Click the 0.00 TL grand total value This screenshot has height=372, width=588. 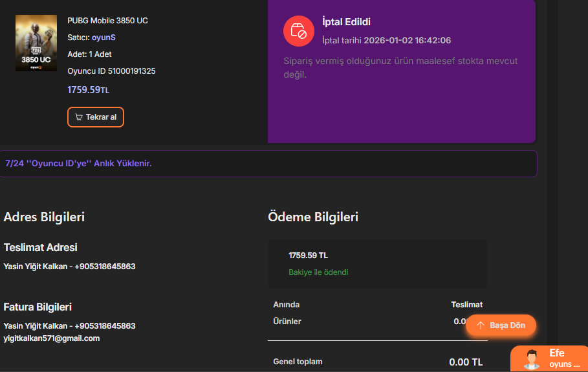pyautogui.click(x=466, y=362)
